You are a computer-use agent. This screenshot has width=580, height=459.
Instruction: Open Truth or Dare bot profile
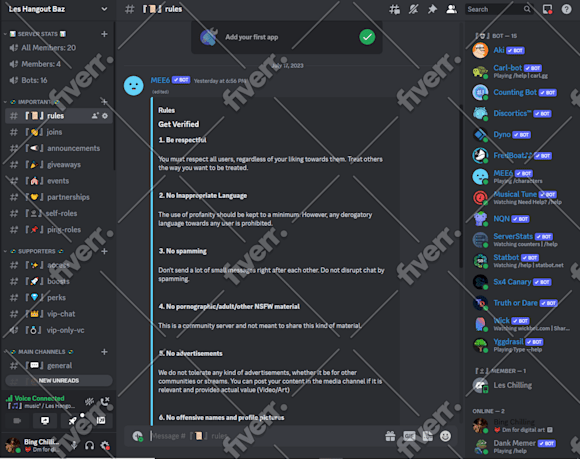click(x=522, y=303)
